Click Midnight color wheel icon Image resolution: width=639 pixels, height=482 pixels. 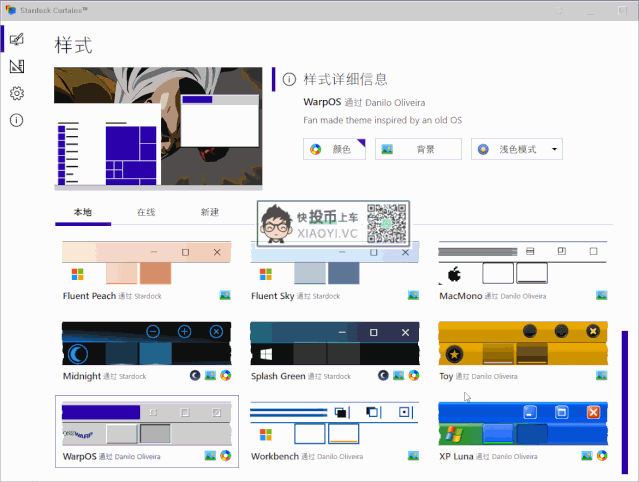pos(225,375)
